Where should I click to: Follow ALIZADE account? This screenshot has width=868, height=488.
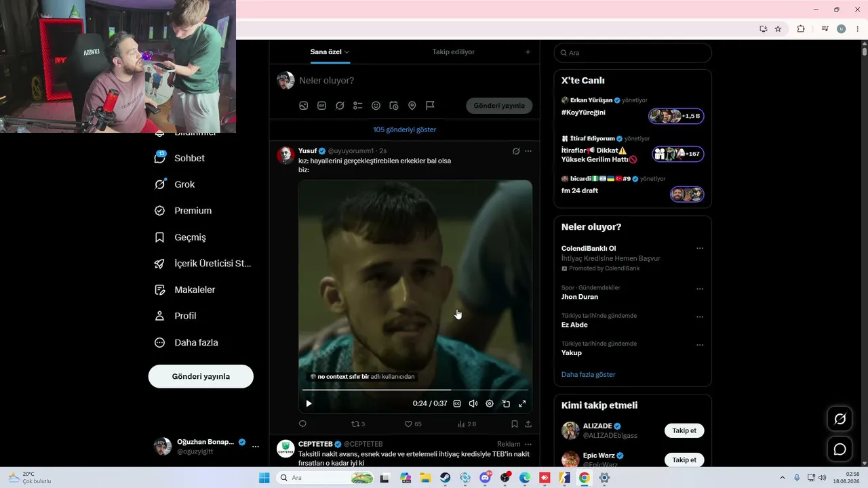[x=684, y=430]
